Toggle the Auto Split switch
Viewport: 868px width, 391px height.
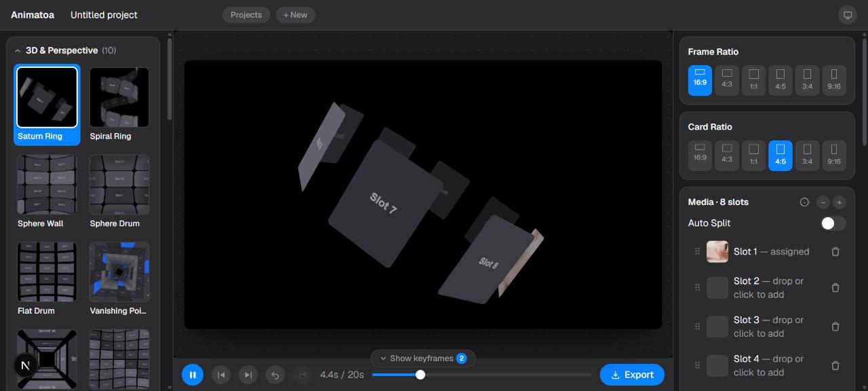click(x=833, y=223)
